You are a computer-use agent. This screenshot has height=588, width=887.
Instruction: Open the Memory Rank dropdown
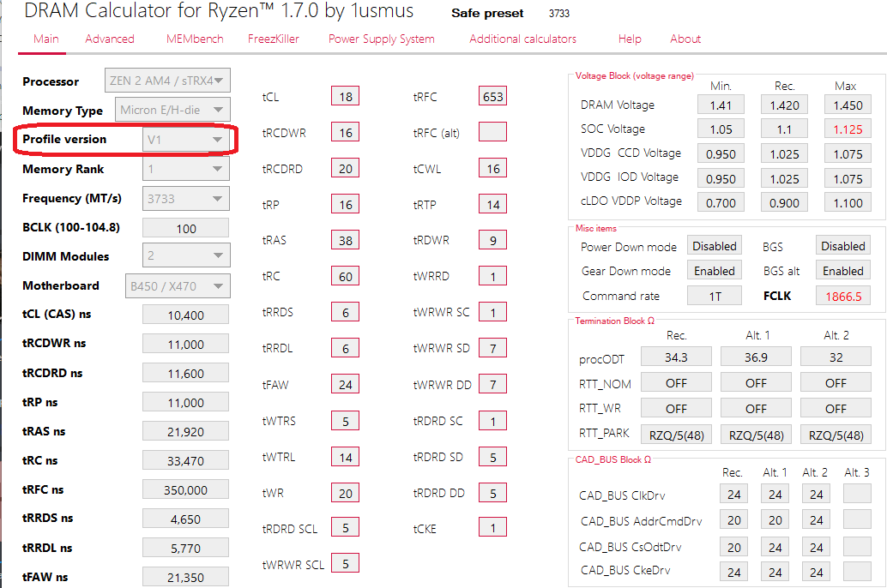click(x=185, y=169)
